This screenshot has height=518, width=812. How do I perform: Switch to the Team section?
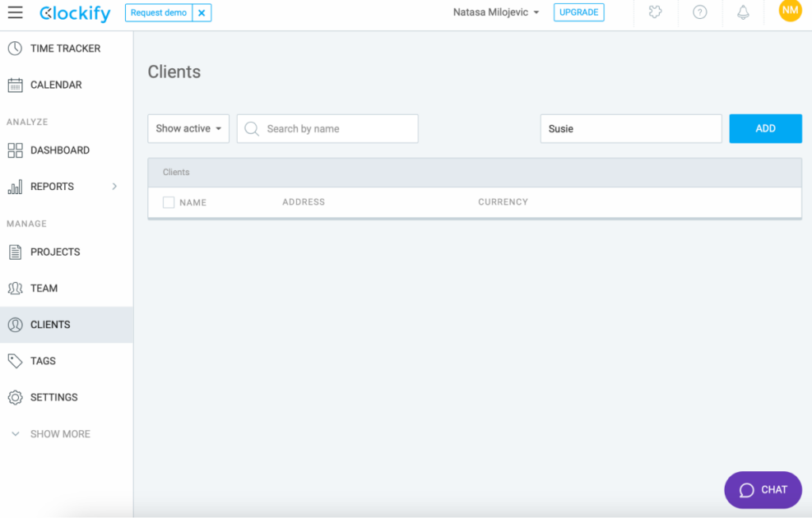tap(16, 288)
